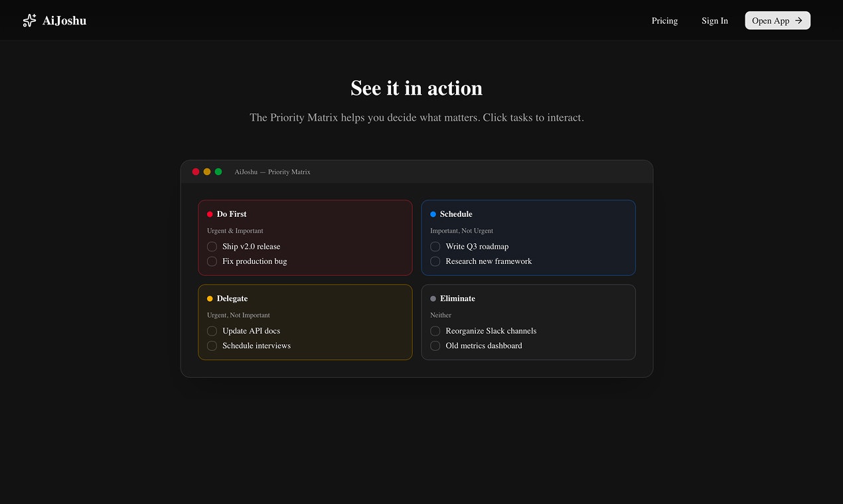Click the red dot beside Do First

(x=210, y=214)
